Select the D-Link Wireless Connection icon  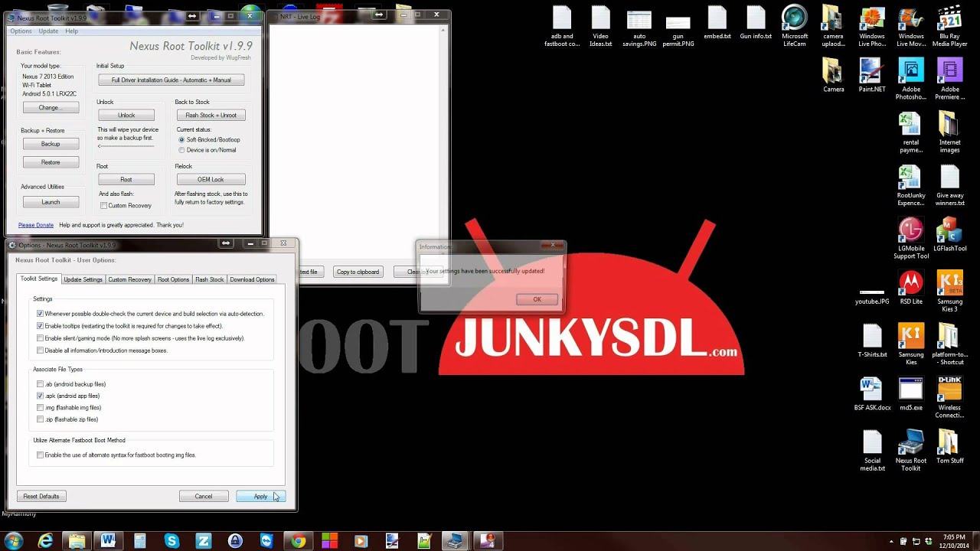949,397
